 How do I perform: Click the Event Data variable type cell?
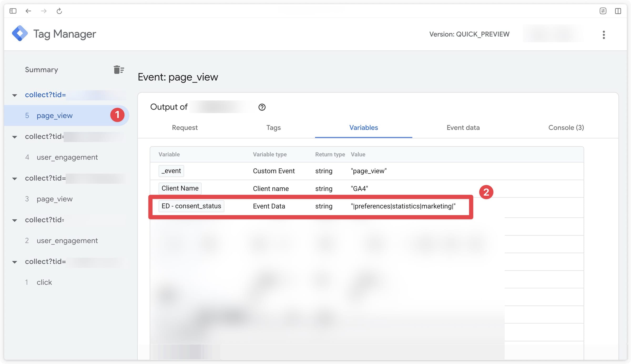click(269, 206)
